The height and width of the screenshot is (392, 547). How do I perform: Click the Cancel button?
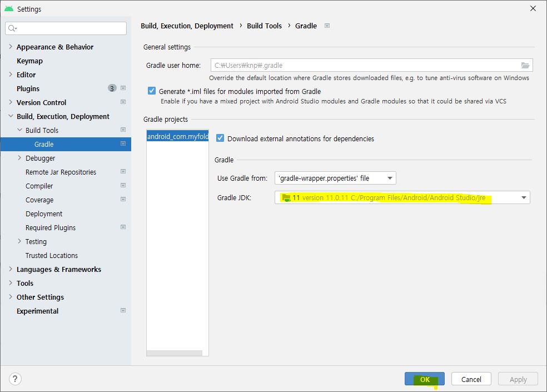(x=471, y=379)
